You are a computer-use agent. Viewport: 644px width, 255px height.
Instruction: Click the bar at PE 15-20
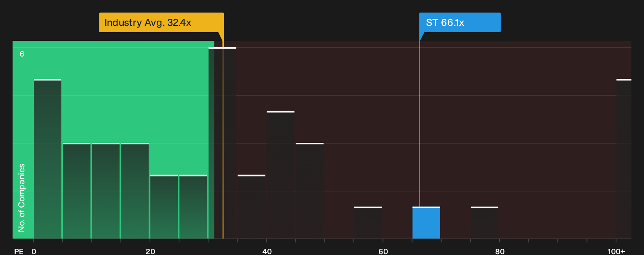[135, 191]
